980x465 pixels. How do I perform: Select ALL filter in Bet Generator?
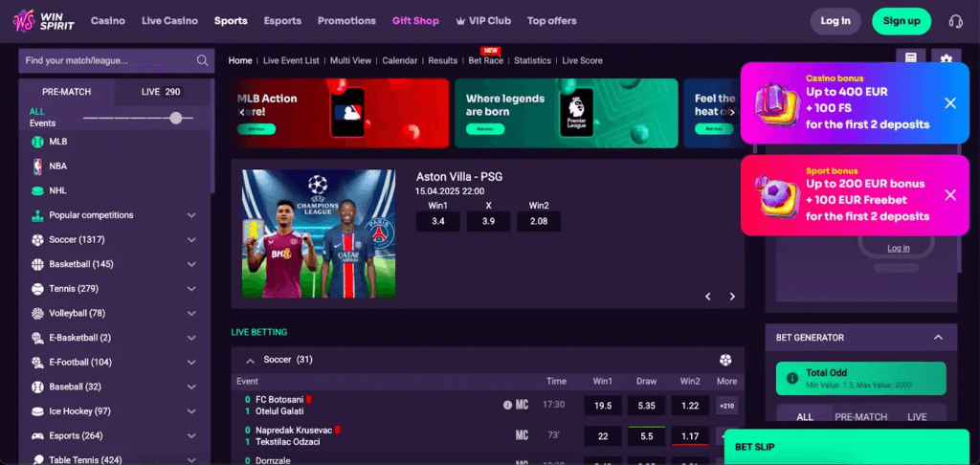[805, 417]
